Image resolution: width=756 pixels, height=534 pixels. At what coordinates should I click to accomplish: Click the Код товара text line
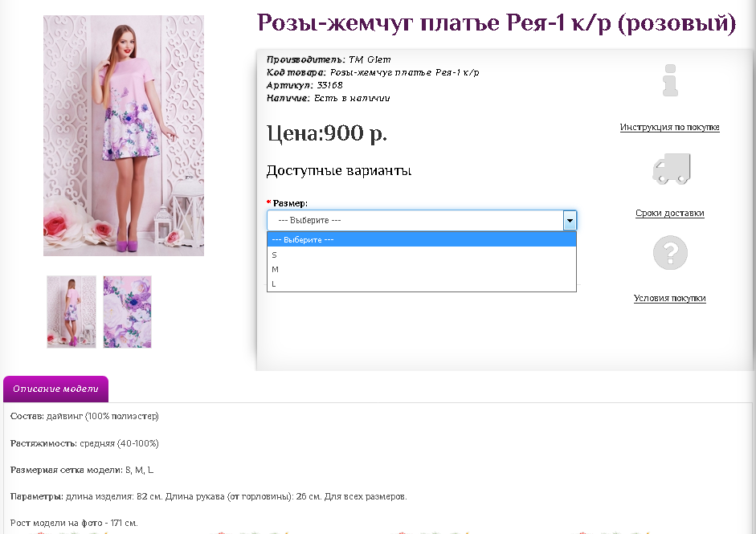pyautogui.click(x=373, y=72)
